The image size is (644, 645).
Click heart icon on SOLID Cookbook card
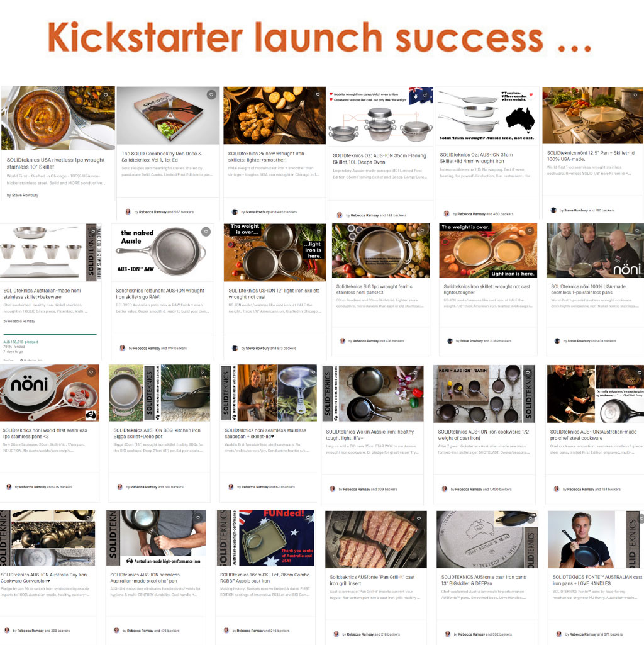(x=211, y=94)
